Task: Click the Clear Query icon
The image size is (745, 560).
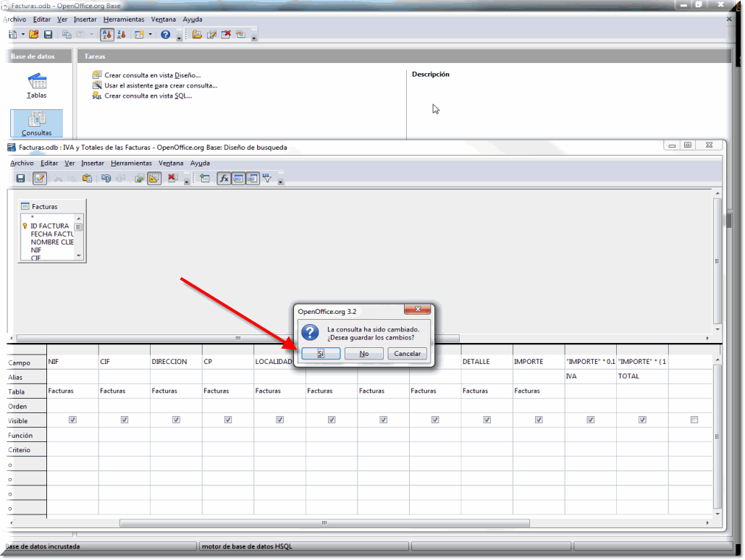Action: pyautogui.click(x=172, y=179)
